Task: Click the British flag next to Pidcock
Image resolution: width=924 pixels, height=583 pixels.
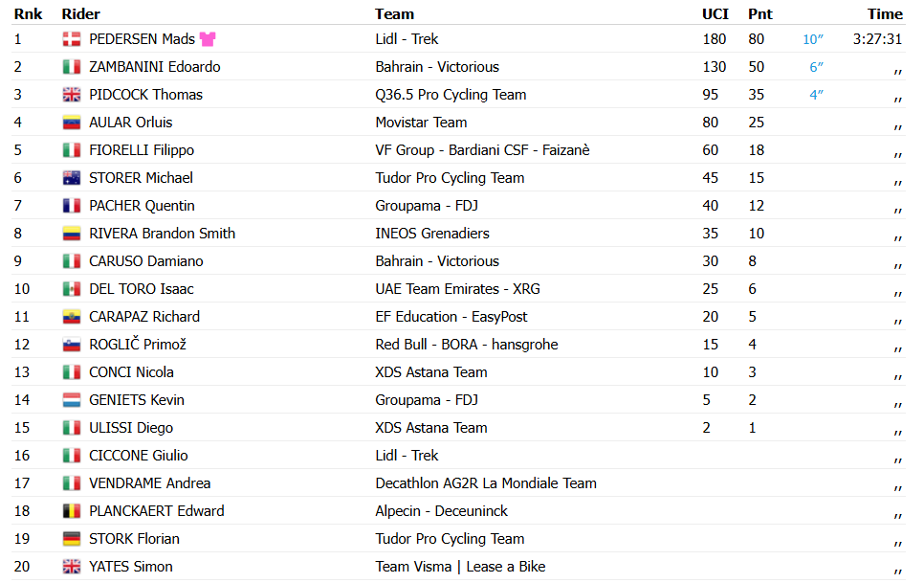Action: tap(72, 95)
